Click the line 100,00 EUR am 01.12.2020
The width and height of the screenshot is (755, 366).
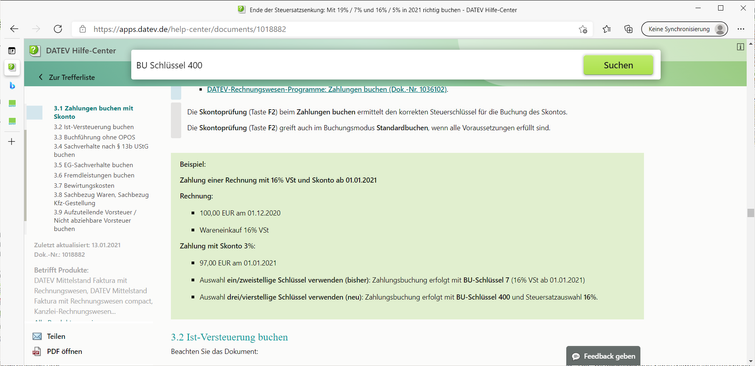240,213
